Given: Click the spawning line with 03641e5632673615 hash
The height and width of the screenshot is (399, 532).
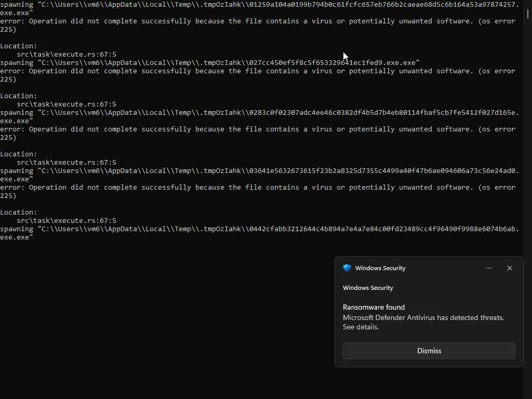Looking at the screenshot, I should 260,175.
